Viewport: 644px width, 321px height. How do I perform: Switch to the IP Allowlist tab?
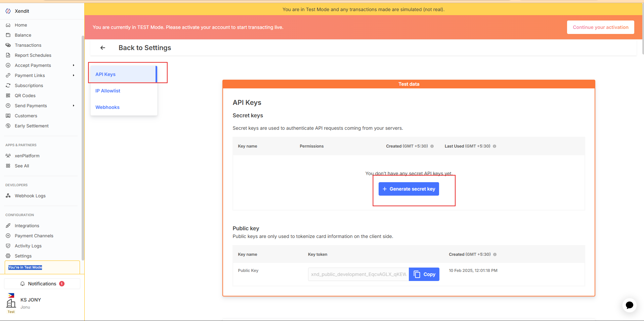point(108,91)
